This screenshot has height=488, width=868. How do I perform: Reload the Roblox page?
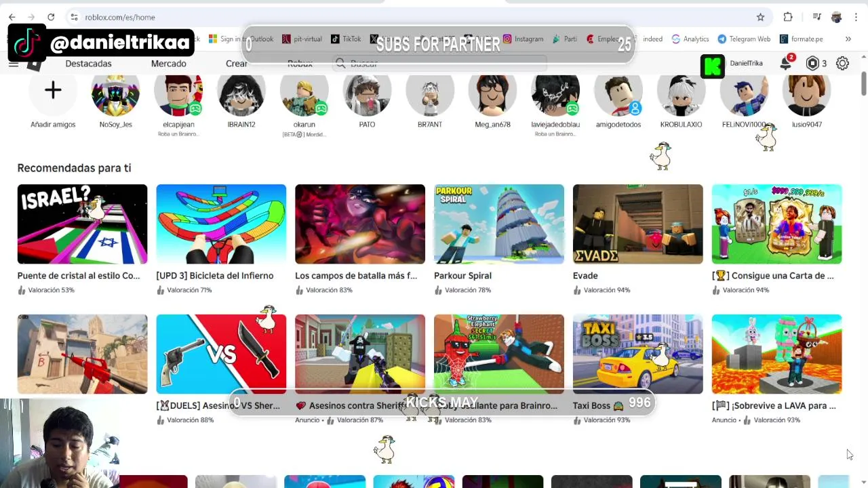[51, 17]
